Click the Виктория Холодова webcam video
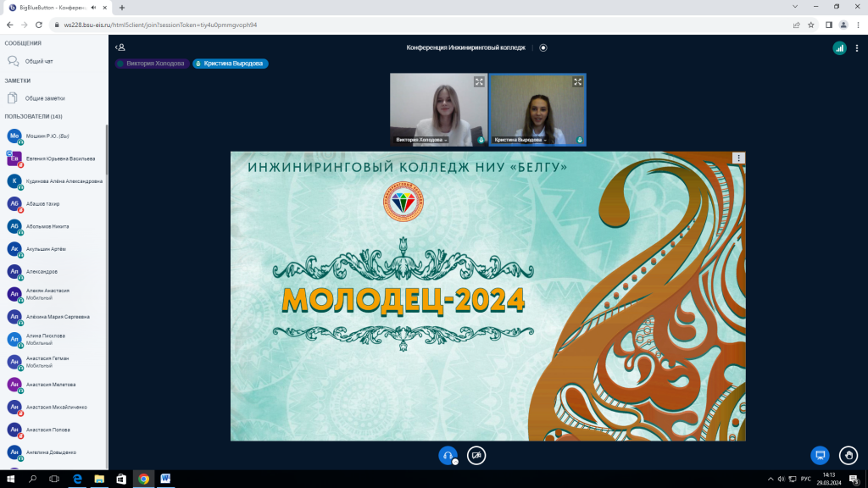Image resolution: width=868 pixels, height=488 pixels. coord(438,109)
